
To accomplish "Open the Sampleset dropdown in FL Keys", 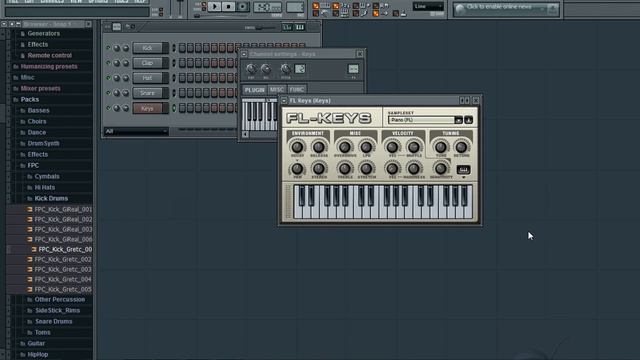I will pyautogui.click(x=458, y=120).
